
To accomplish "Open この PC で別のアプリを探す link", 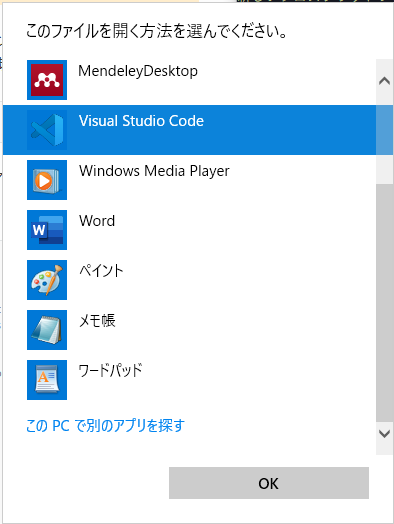I will coord(105,426).
